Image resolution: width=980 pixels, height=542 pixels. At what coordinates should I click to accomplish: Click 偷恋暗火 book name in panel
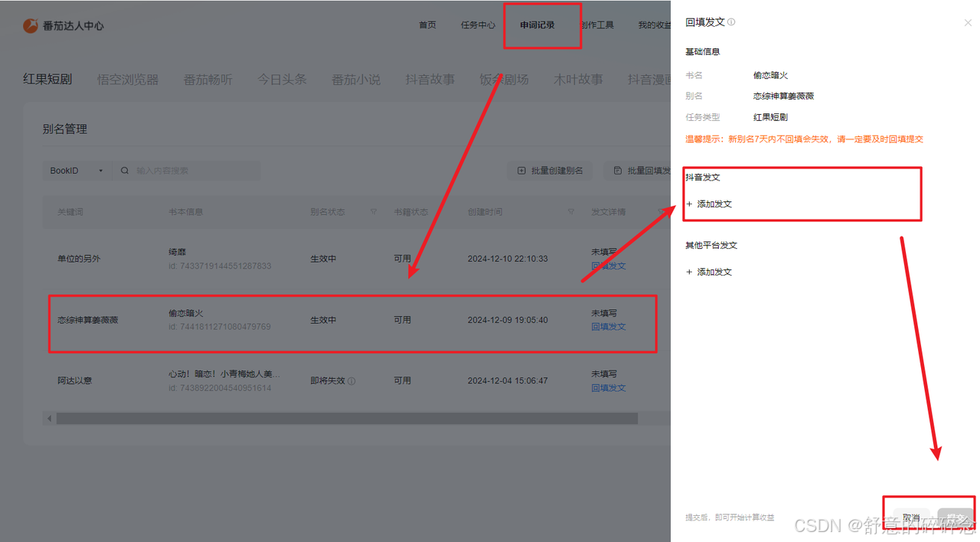(771, 76)
